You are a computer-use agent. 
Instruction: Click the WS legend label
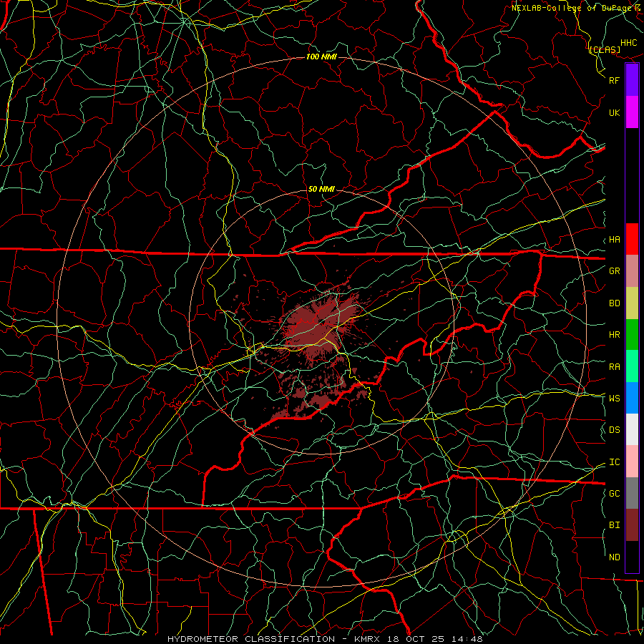pyautogui.click(x=615, y=398)
